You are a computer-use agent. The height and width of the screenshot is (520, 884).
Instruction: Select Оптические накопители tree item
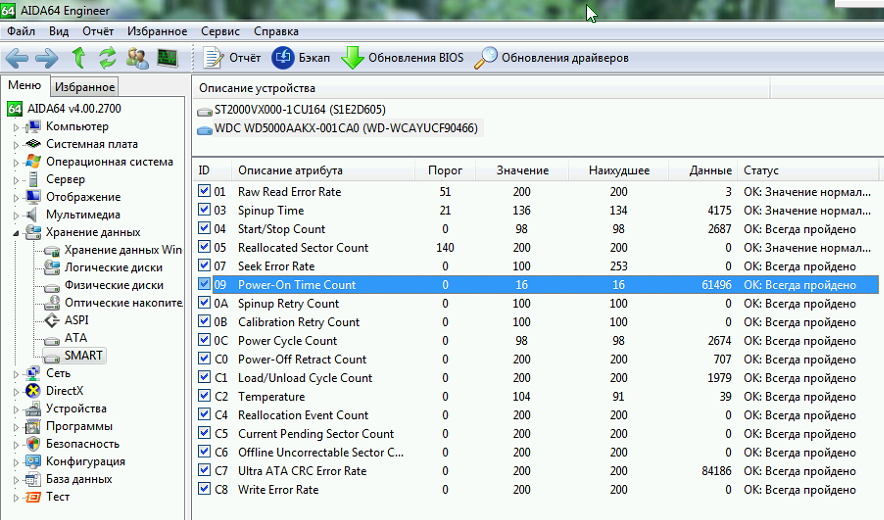tap(123, 302)
